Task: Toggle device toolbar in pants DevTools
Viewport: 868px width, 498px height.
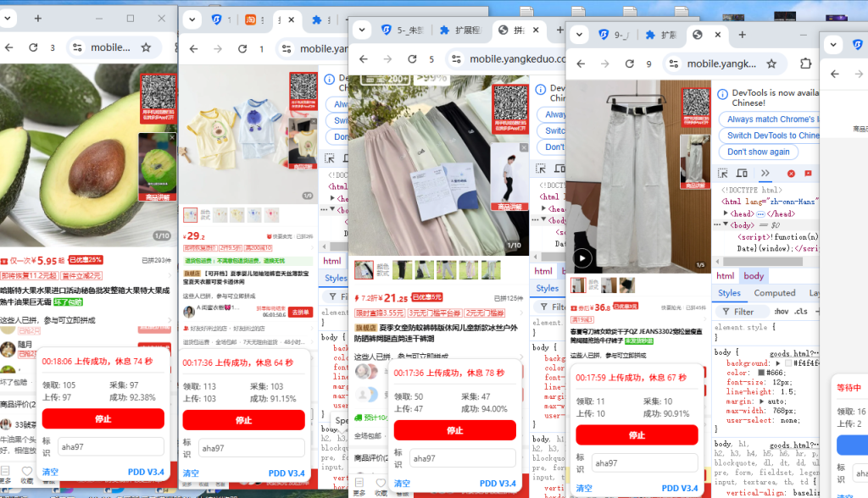Action: (559, 169)
